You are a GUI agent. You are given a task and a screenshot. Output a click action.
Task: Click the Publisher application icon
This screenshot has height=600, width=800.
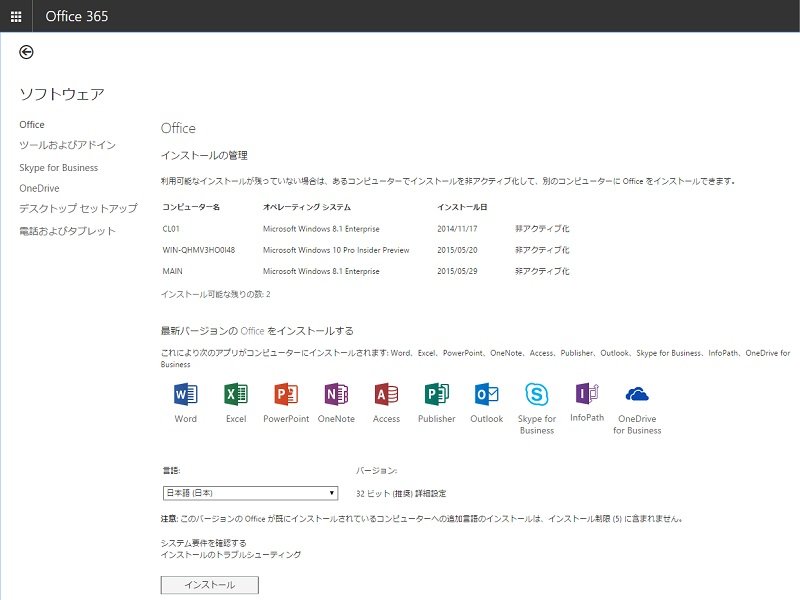point(437,394)
